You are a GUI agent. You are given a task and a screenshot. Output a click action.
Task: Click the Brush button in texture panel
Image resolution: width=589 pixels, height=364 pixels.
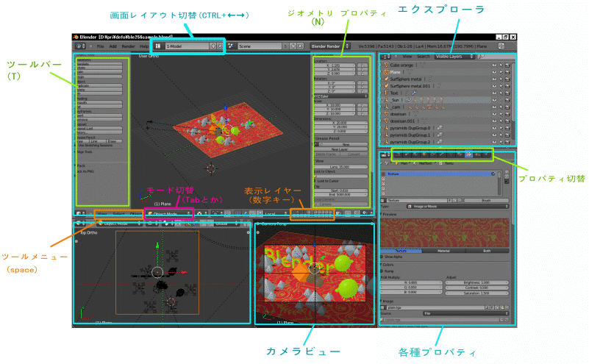pyautogui.click(x=487, y=201)
